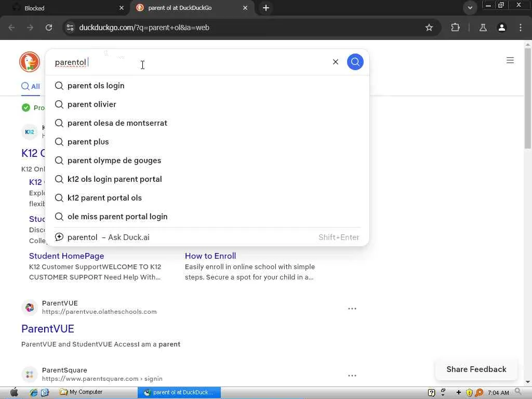Screen dimensions: 532x399
Task: Select the 'parent olympe de gouges' suggestion
Action: 207,160
